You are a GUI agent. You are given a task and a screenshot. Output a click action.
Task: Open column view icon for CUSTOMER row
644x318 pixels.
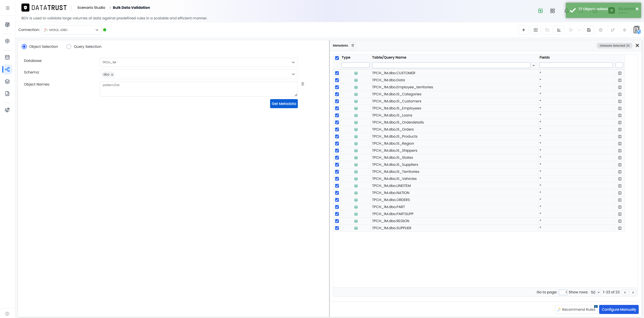(620, 73)
